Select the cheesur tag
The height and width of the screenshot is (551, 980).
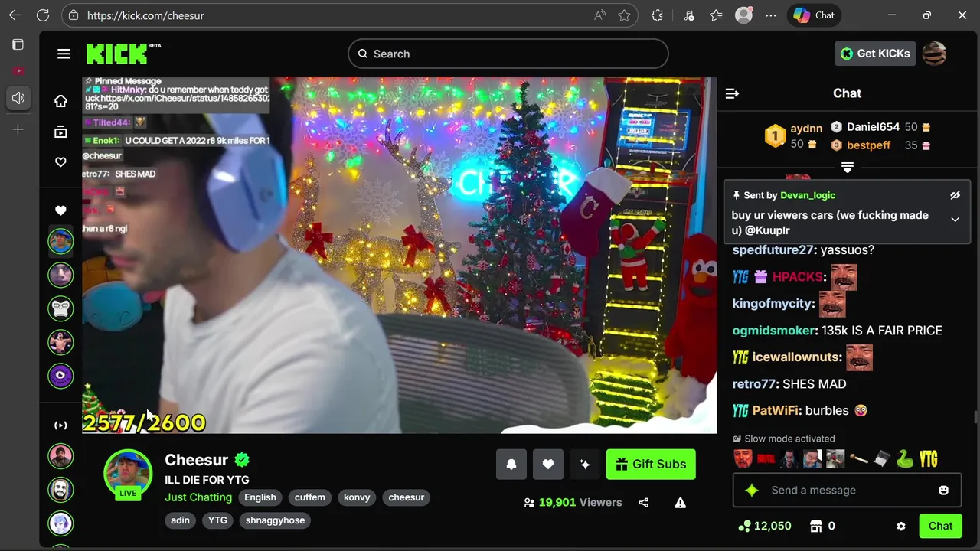point(407,497)
